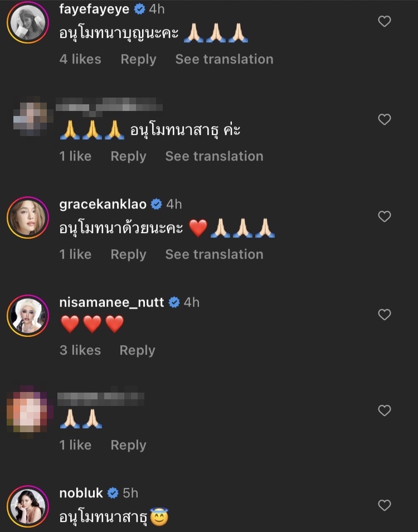
Task: See translation of fayefayeye's comment
Action: pyautogui.click(x=224, y=59)
